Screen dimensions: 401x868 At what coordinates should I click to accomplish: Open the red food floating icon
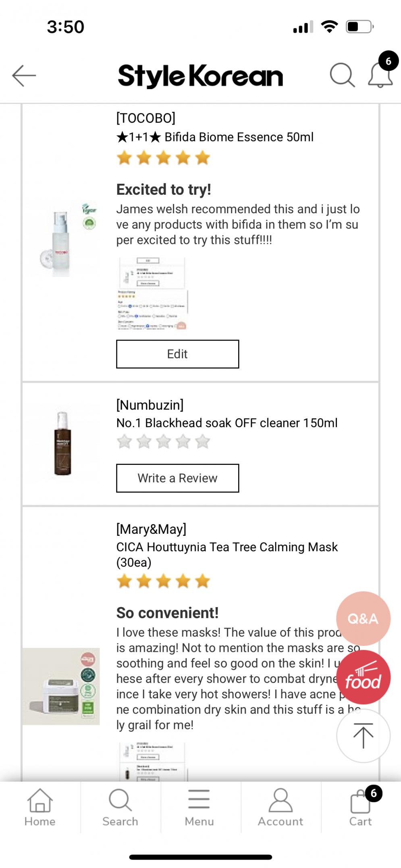(x=363, y=677)
